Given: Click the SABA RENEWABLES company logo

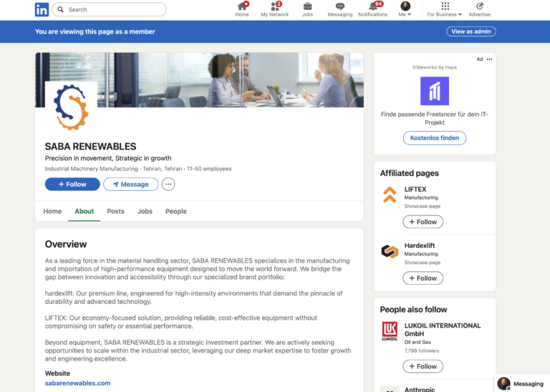Looking at the screenshot, I should [x=71, y=107].
